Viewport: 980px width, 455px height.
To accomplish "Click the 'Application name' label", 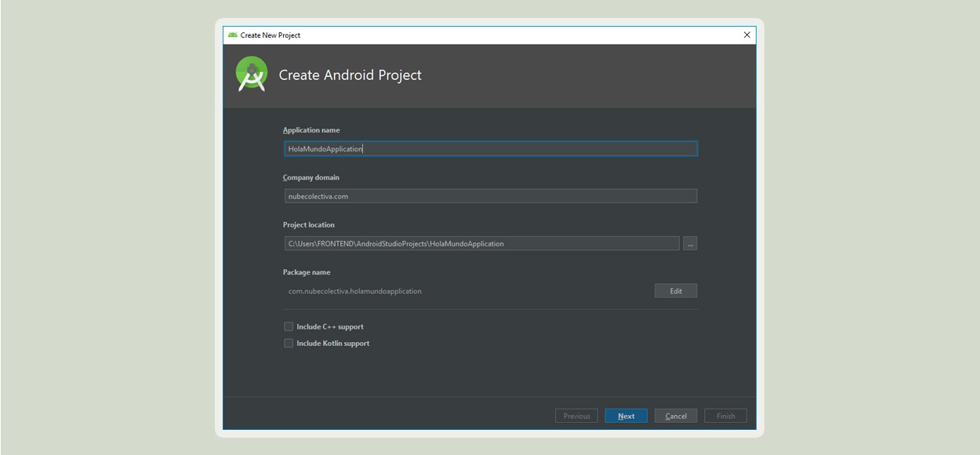I will [311, 130].
